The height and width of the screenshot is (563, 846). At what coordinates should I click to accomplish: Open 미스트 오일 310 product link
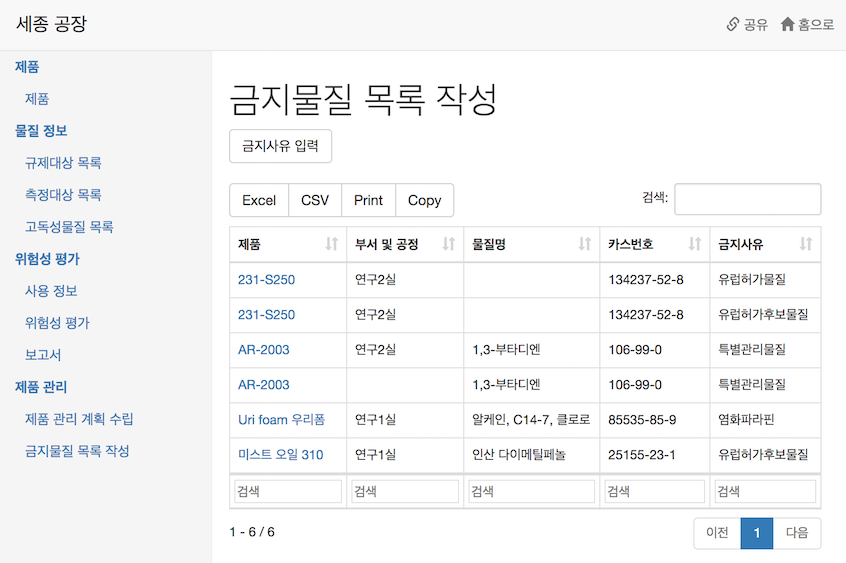click(281, 455)
